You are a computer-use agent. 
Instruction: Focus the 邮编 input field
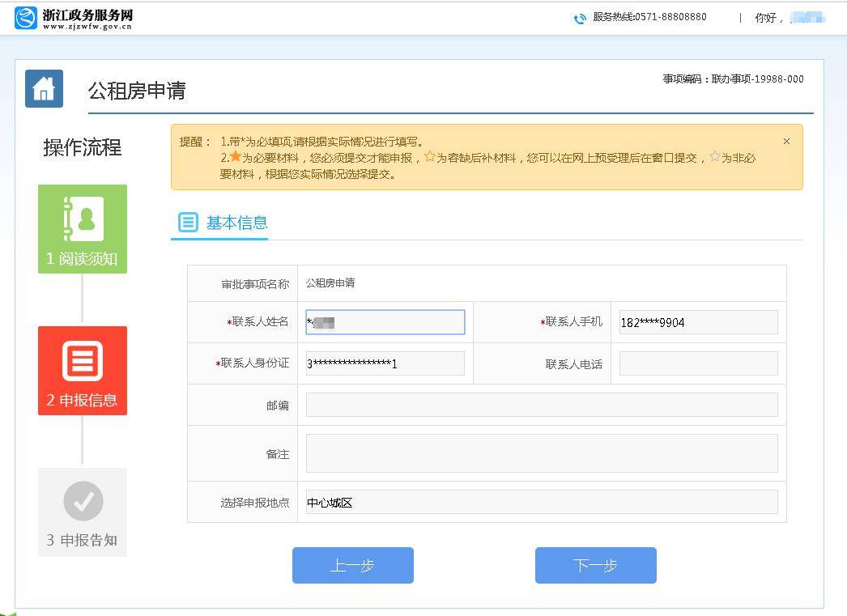click(542, 405)
